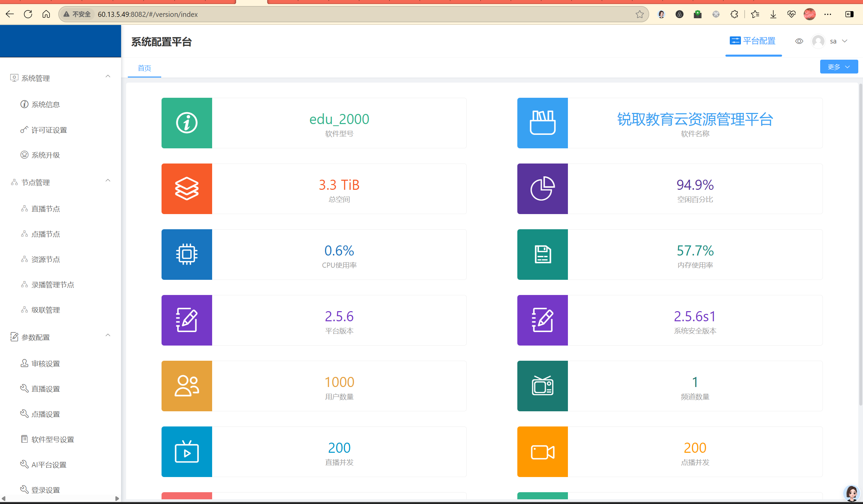
Task: Select the 首页 tab
Action: [x=145, y=68]
